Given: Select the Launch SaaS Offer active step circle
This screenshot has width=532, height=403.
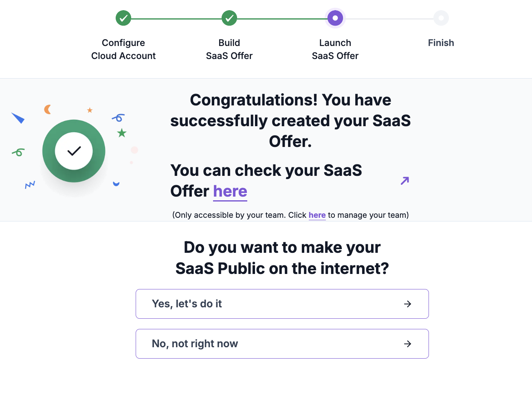Looking at the screenshot, I should tap(335, 18).
